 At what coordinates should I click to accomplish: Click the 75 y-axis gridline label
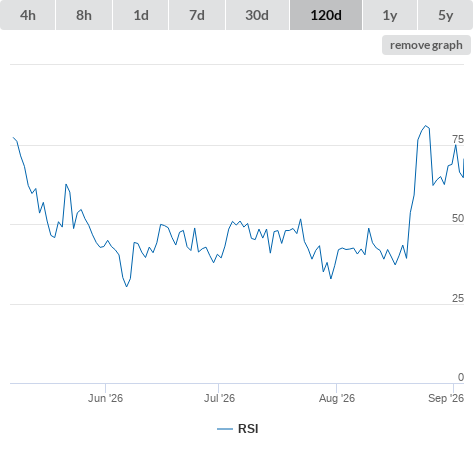coord(458,139)
